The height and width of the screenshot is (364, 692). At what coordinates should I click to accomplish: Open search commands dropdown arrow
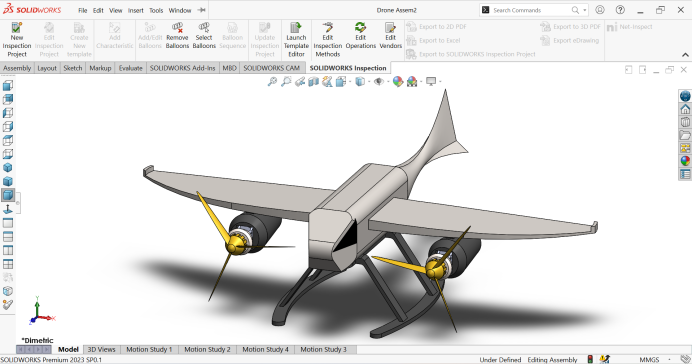585,10
